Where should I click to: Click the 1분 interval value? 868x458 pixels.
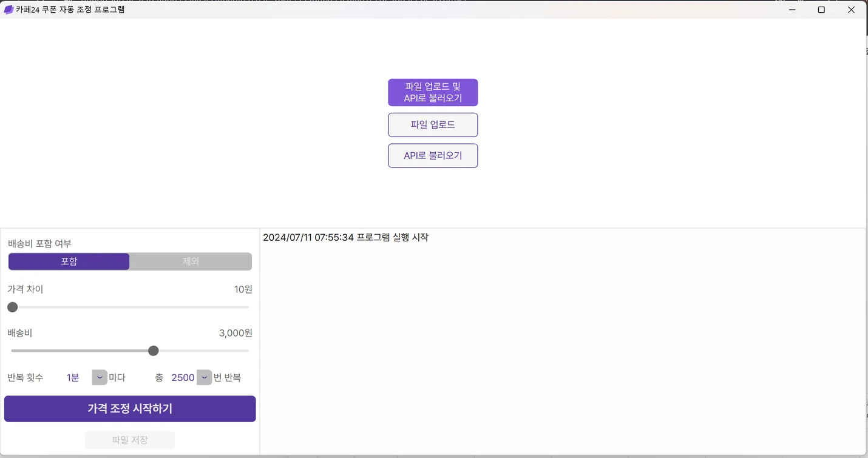click(73, 377)
